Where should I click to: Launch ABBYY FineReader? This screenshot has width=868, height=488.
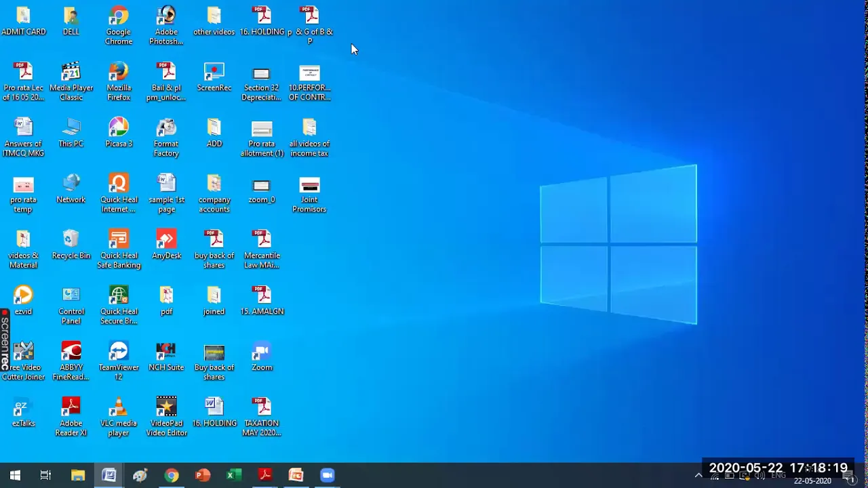pyautogui.click(x=71, y=361)
